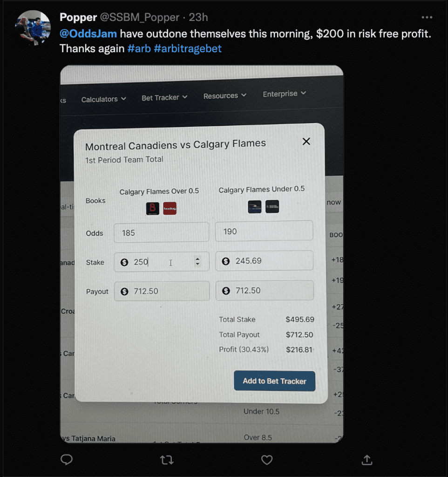The image size is (448, 477).
Task: Click the red Bodog sportsbook logo
Action: [170, 208]
